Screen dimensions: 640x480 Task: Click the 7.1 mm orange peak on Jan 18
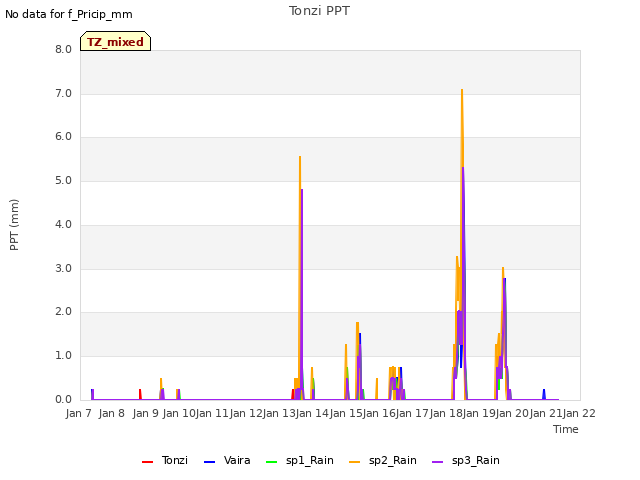[462, 90]
